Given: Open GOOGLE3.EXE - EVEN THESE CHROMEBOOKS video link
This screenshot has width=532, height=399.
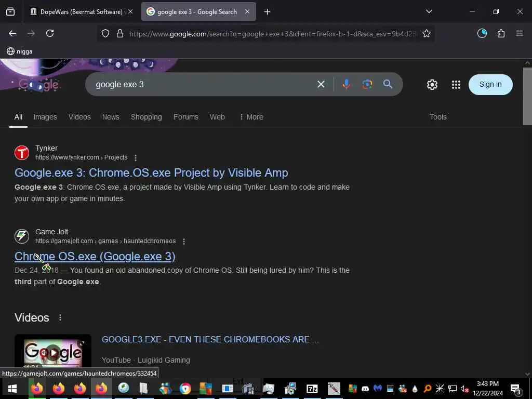Looking at the screenshot, I should tap(210, 339).
